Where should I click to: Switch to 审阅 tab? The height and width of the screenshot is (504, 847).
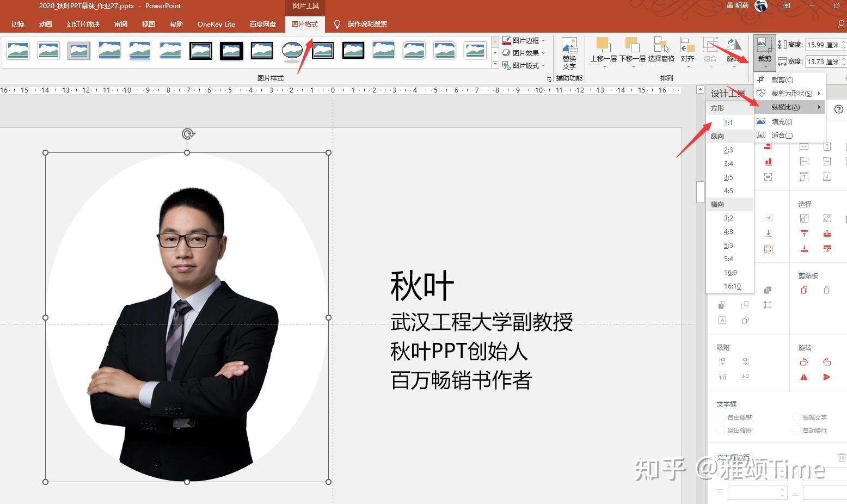[x=121, y=24]
